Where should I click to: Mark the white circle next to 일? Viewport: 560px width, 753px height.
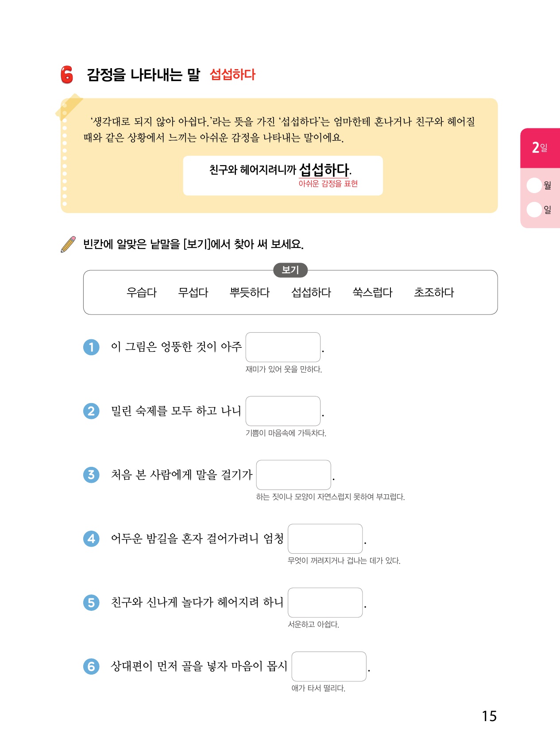pos(534,210)
